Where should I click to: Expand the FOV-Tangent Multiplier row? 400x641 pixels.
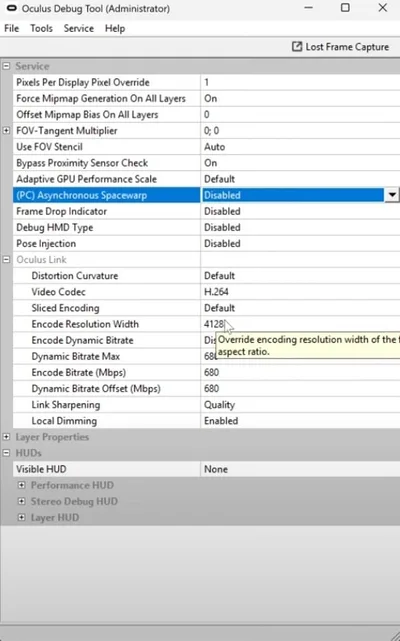click(x=6, y=130)
